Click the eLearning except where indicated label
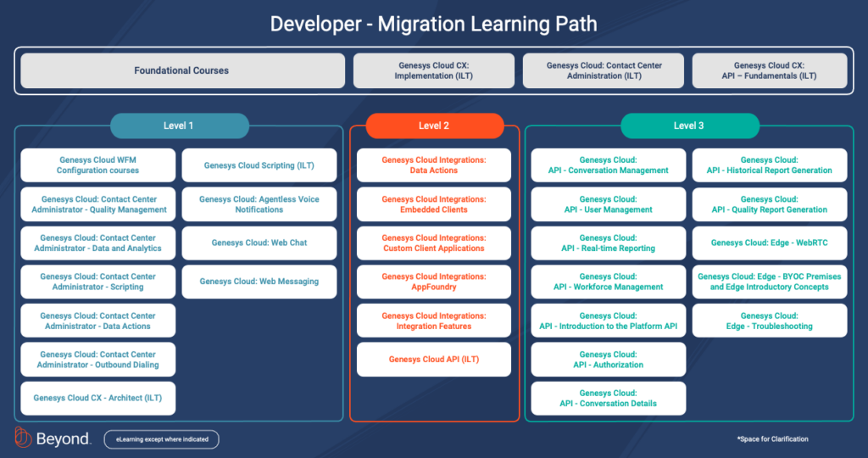 tap(162, 439)
